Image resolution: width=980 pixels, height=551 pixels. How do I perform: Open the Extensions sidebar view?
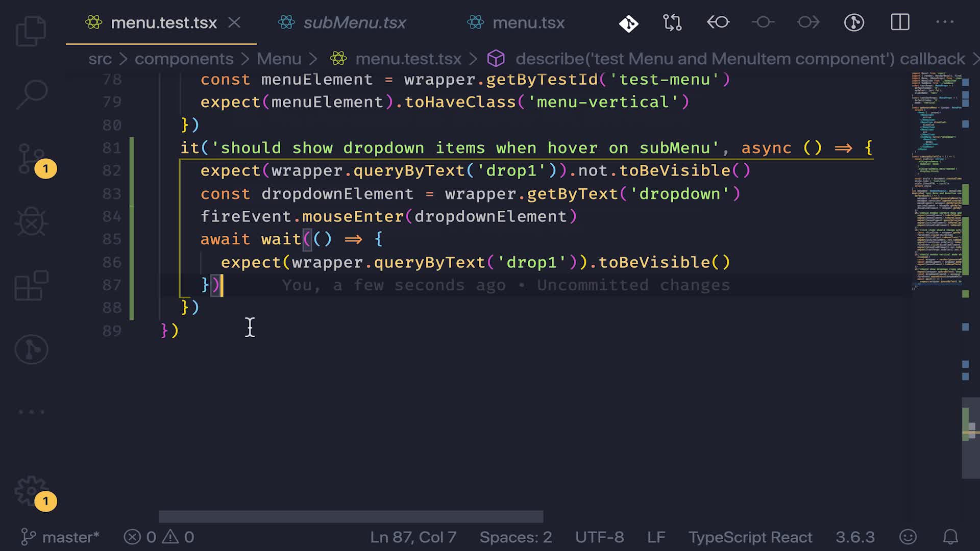[32, 285]
